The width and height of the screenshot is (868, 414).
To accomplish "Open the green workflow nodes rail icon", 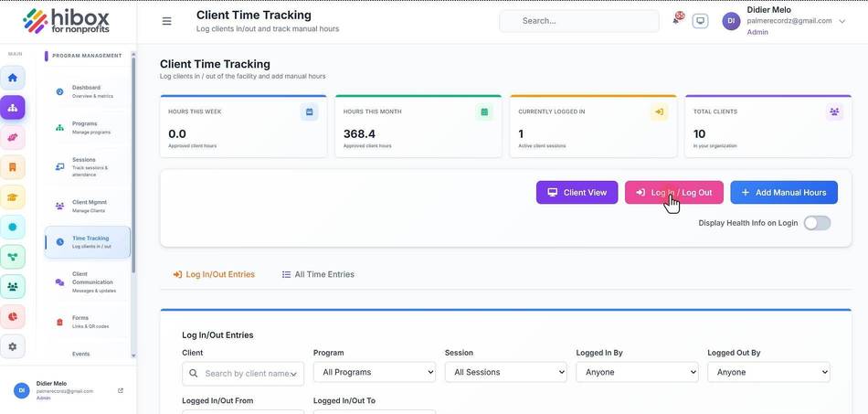I will pos(13,257).
